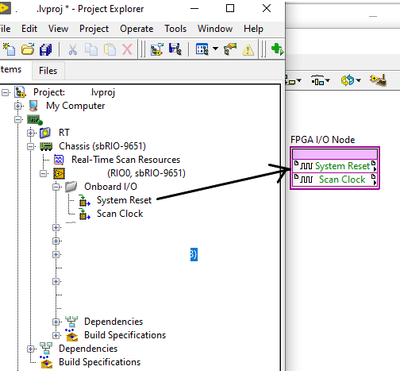The height and width of the screenshot is (371, 400).
Task: Switch to the Files tab
Action: click(48, 70)
